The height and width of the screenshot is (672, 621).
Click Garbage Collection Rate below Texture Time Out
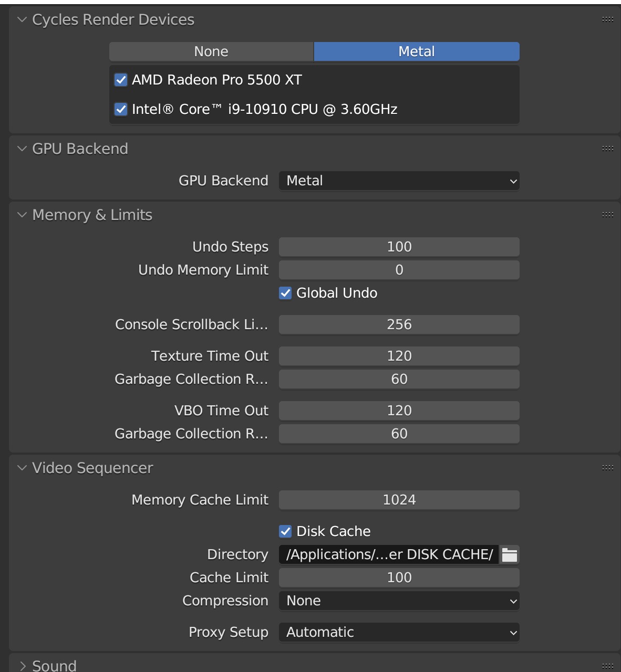click(x=399, y=379)
